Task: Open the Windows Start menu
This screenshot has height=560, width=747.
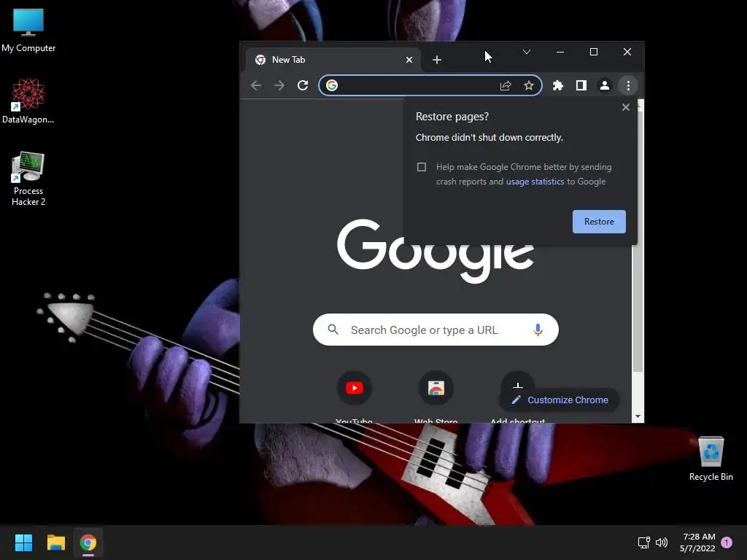Action: coord(23,542)
